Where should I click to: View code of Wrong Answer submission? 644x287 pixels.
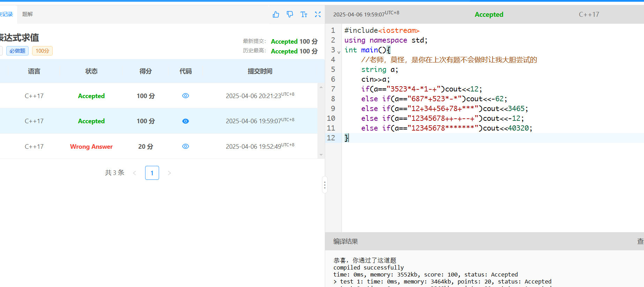point(186,146)
